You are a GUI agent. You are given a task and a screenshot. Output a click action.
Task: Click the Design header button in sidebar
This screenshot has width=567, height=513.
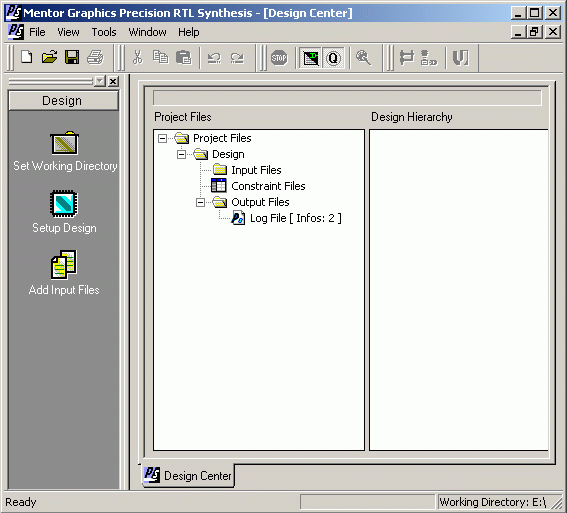tap(64, 101)
